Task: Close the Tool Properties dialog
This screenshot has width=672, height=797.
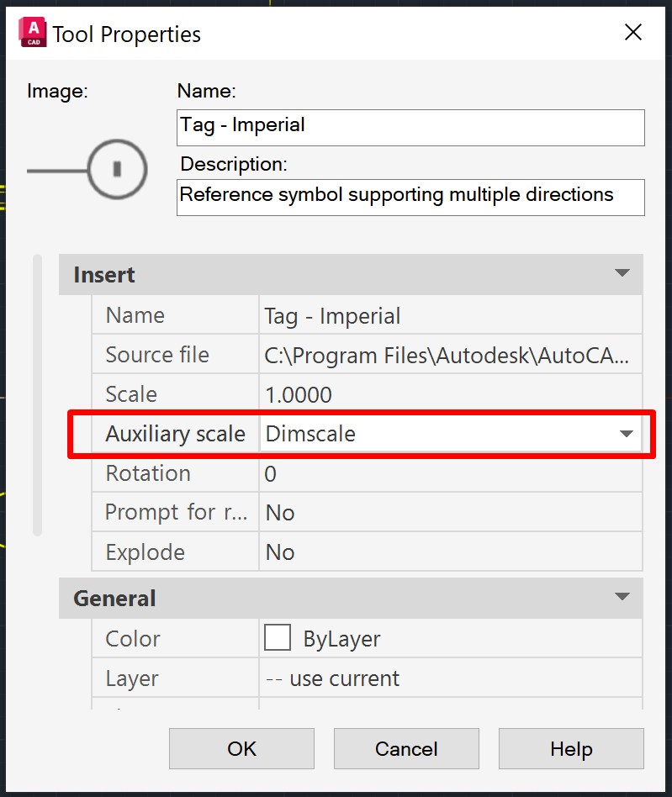Action: pos(632,33)
